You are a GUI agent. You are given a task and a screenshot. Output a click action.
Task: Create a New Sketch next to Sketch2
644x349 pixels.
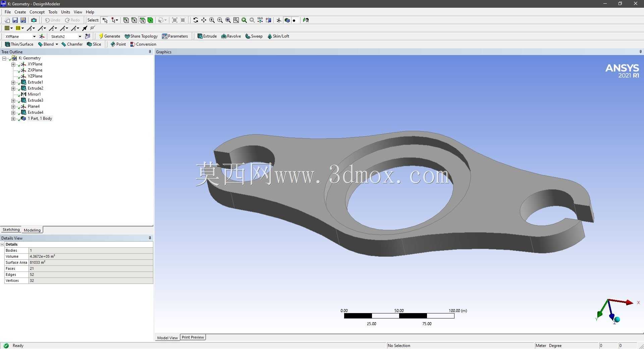(x=88, y=36)
